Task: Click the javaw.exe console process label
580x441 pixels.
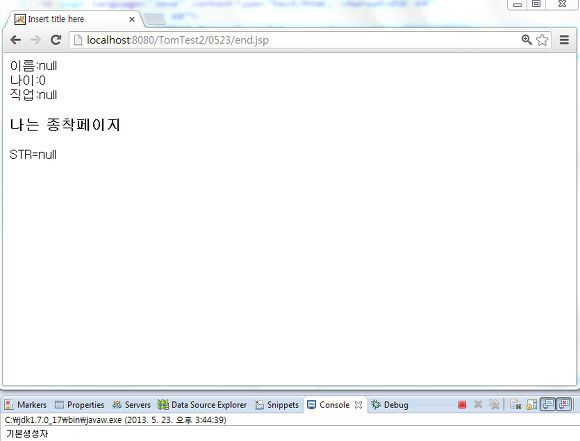Action: click(x=115, y=420)
